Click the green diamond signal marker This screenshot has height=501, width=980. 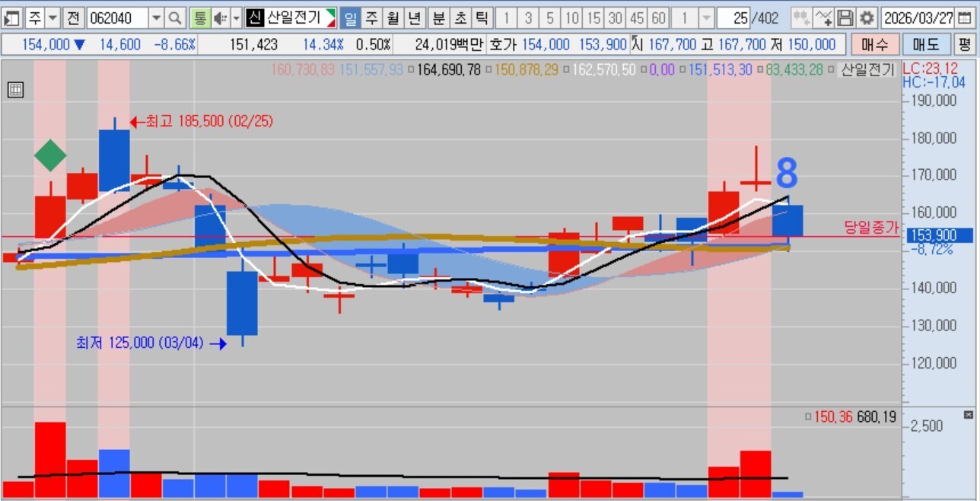(x=51, y=155)
